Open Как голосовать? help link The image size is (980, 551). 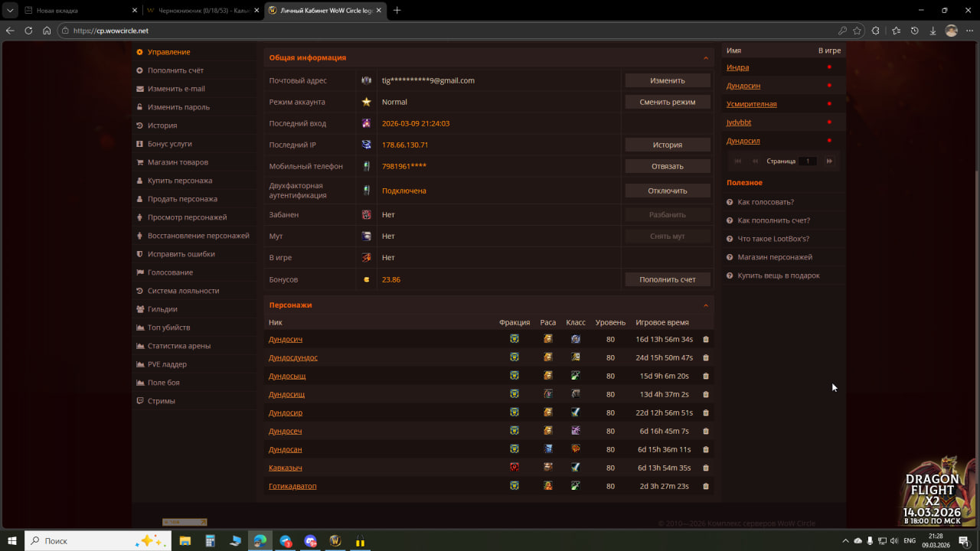766,202
